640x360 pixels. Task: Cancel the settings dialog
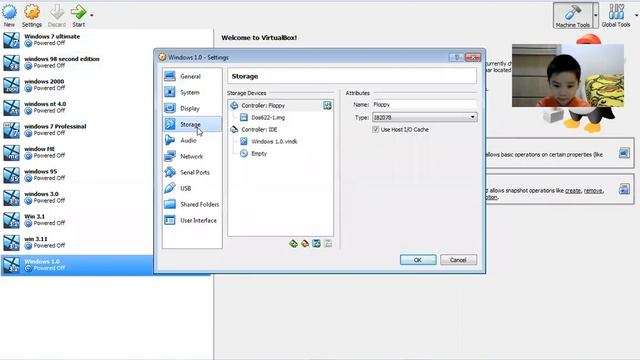coord(458,260)
